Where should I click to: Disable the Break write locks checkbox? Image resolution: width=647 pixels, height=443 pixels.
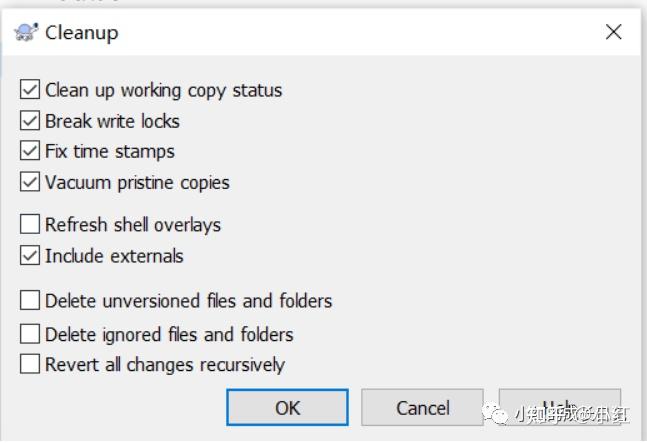pos(30,121)
